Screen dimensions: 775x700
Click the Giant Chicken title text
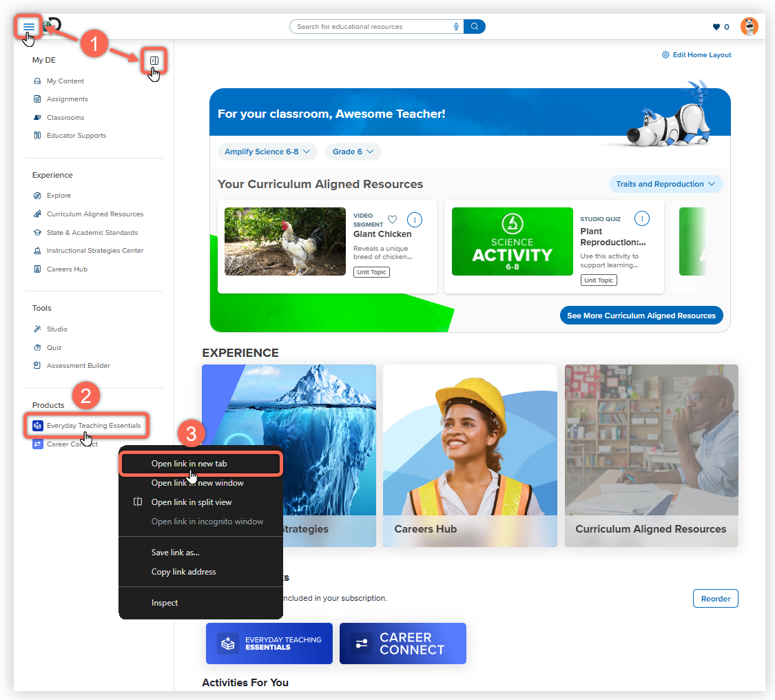point(382,234)
